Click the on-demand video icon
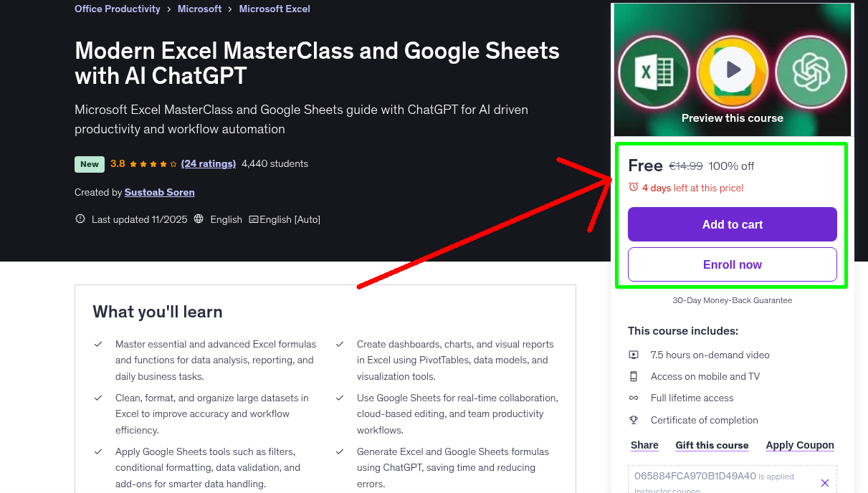868x493 pixels. coord(634,354)
